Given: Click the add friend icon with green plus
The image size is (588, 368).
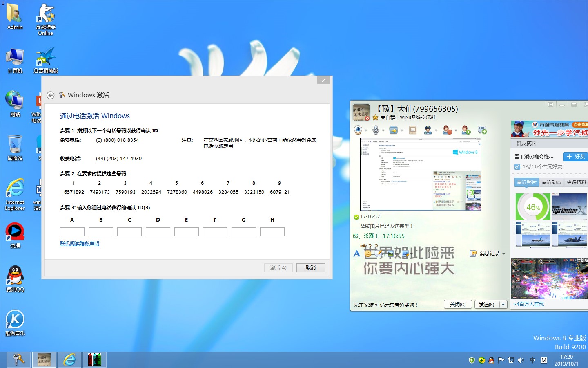Looking at the screenshot, I should click(x=466, y=130).
